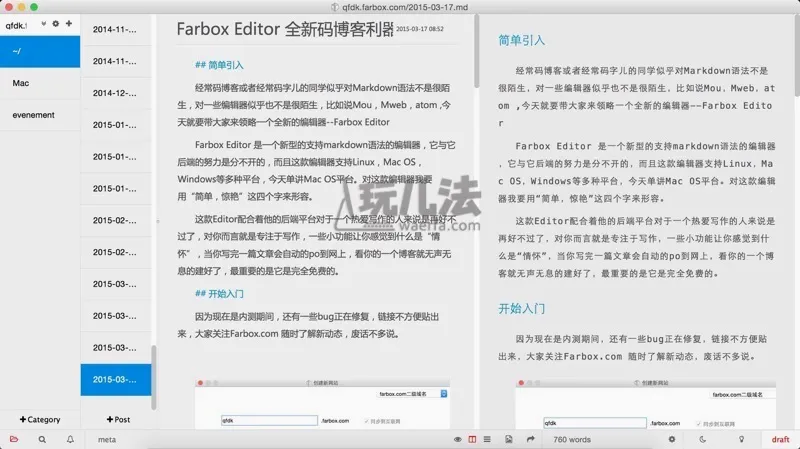
Task: Toggle preview-only mode with the eye icon
Action: click(458, 439)
